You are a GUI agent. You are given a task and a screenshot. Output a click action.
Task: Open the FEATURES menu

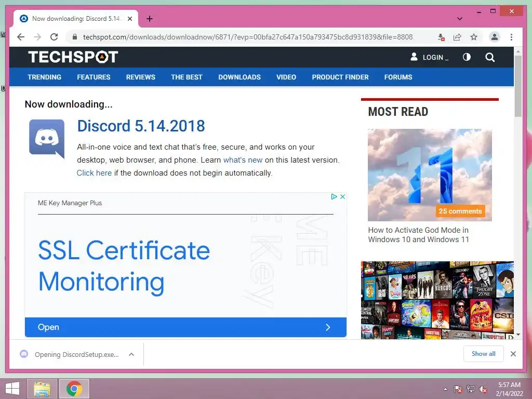[94, 77]
